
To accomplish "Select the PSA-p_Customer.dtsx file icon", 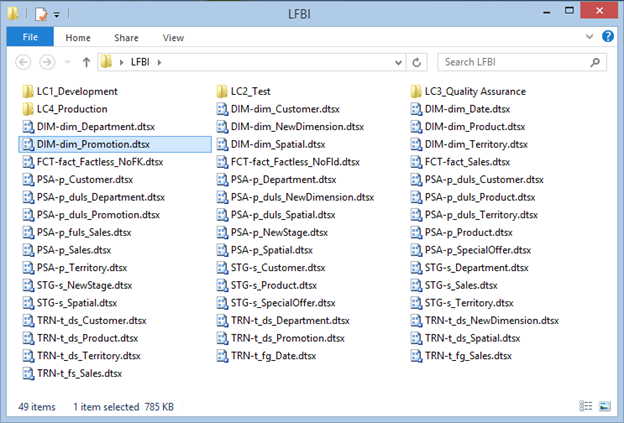I will pos(28,179).
